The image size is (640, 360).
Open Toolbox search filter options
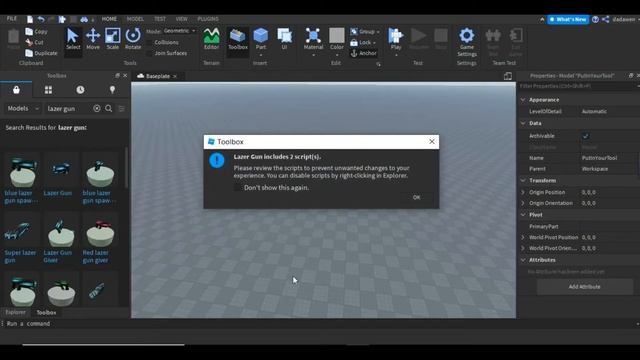pos(122,109)
